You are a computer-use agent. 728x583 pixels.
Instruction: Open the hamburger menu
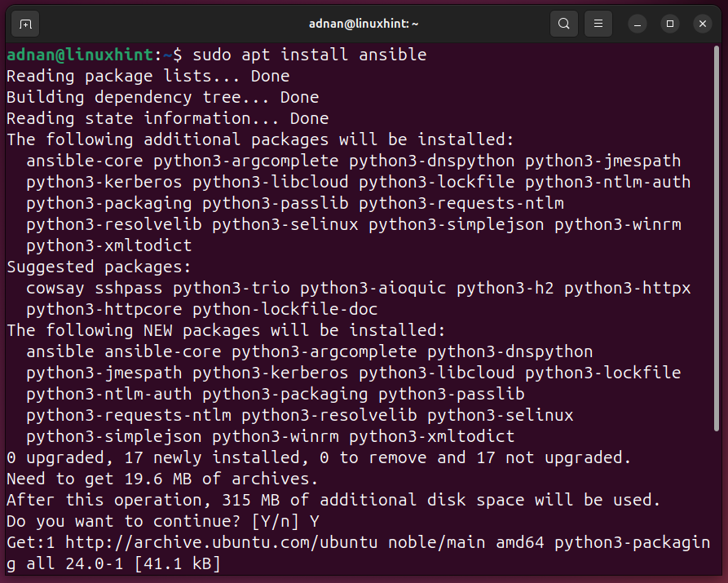[x=598, y=24]
